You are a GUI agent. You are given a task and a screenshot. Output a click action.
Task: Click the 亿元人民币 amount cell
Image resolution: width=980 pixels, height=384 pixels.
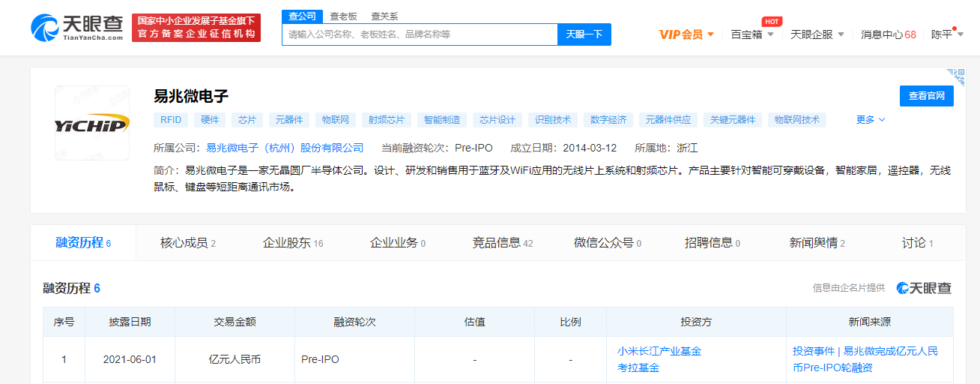click(x=235, y=359)
